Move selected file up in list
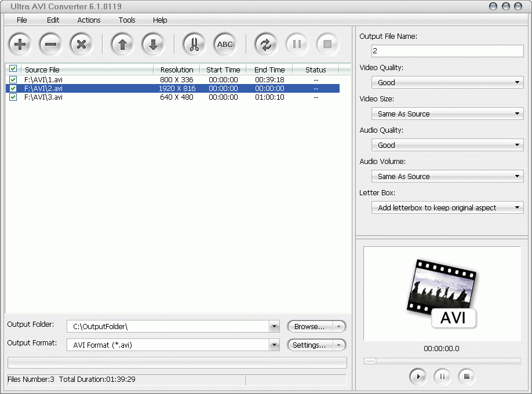 click(122, 44)
